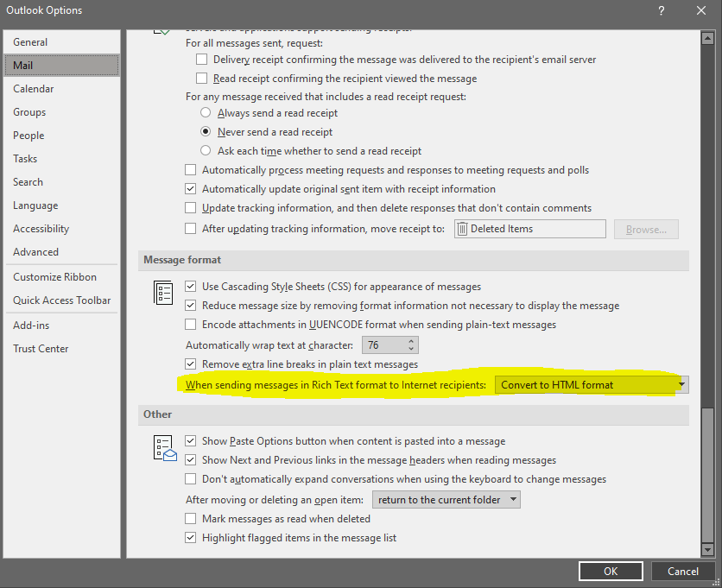
Task: Select the Mail options category
Action: tap(61, 66)
